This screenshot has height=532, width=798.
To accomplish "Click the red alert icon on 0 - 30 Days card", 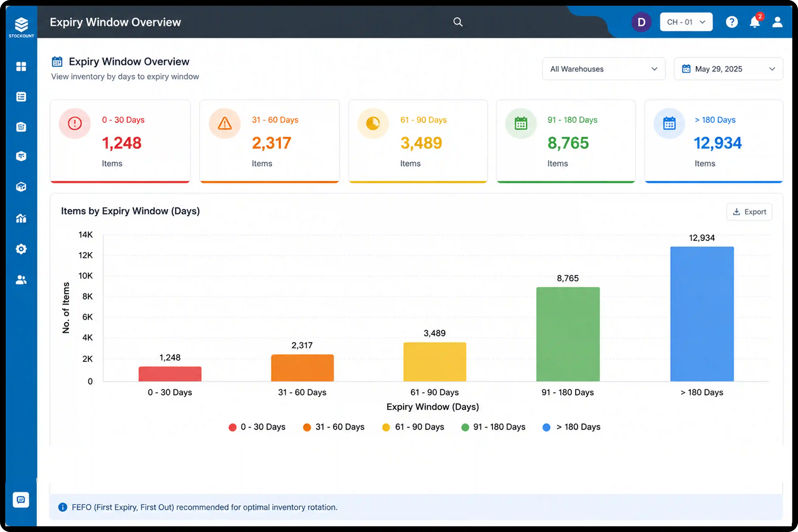I will [75, 123].
